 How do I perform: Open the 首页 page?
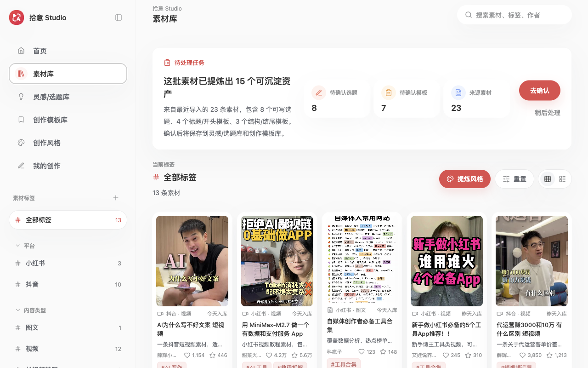tap(68, 51)
